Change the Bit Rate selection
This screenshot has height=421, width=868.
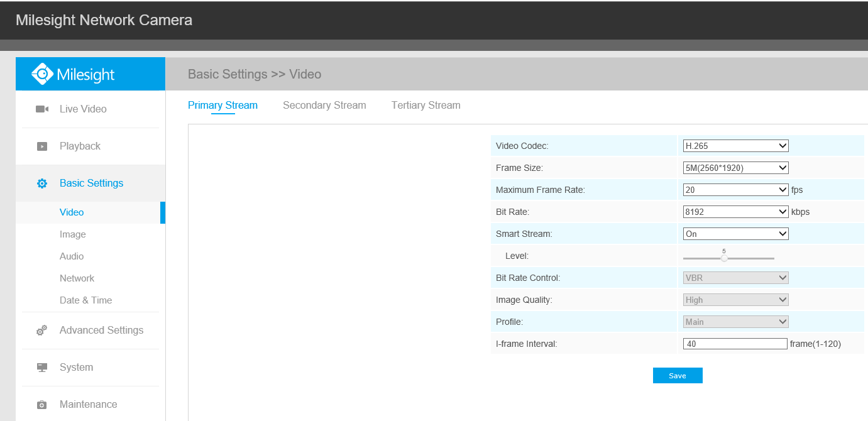pos(735,211)
